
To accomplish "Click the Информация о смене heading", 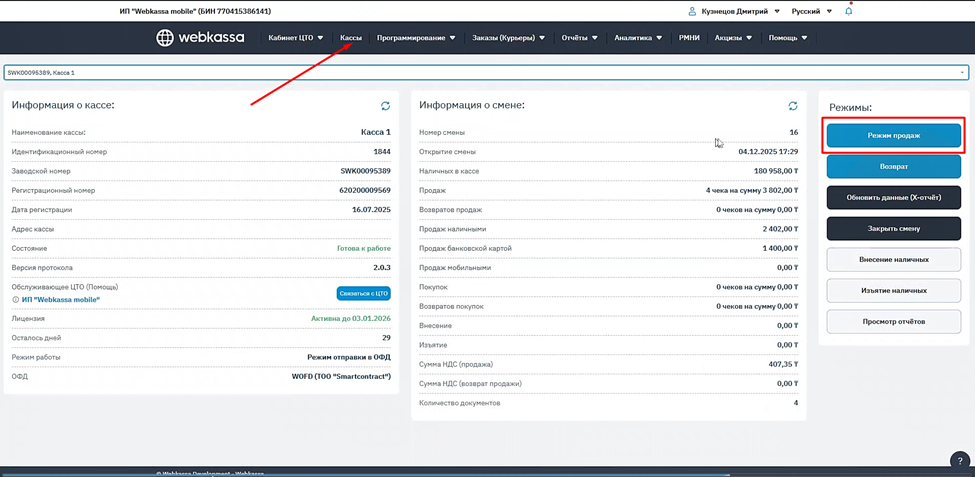I will click(x=472, y=105).
